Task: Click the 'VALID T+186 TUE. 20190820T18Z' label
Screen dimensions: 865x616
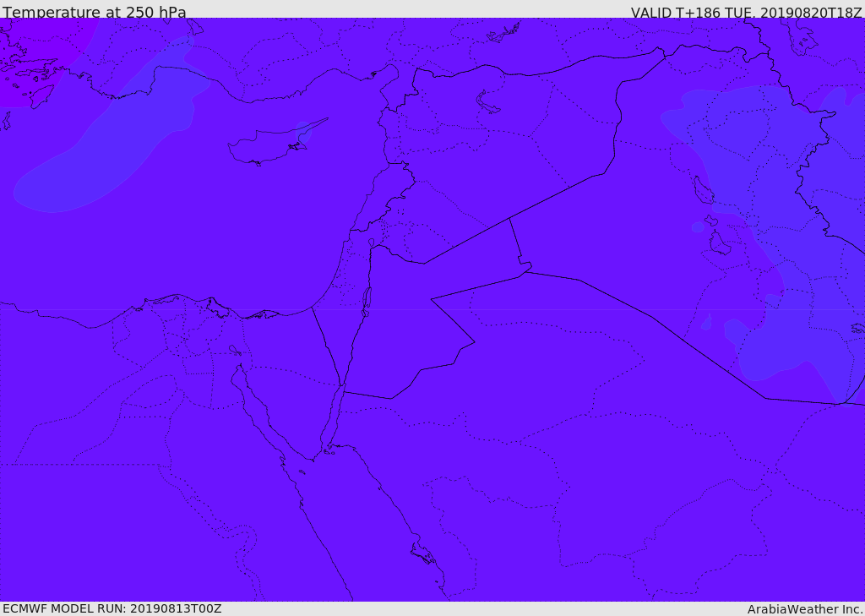Action: click(746, 12)
